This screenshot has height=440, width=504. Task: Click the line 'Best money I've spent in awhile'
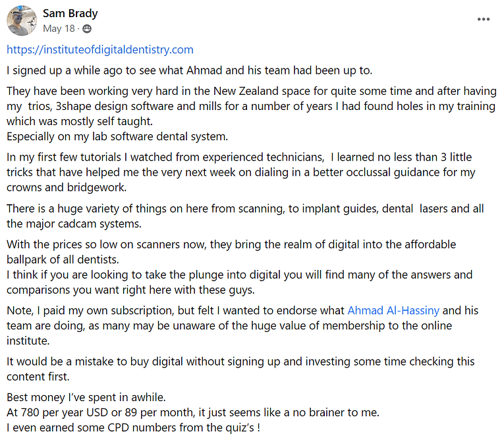point(86,398)
